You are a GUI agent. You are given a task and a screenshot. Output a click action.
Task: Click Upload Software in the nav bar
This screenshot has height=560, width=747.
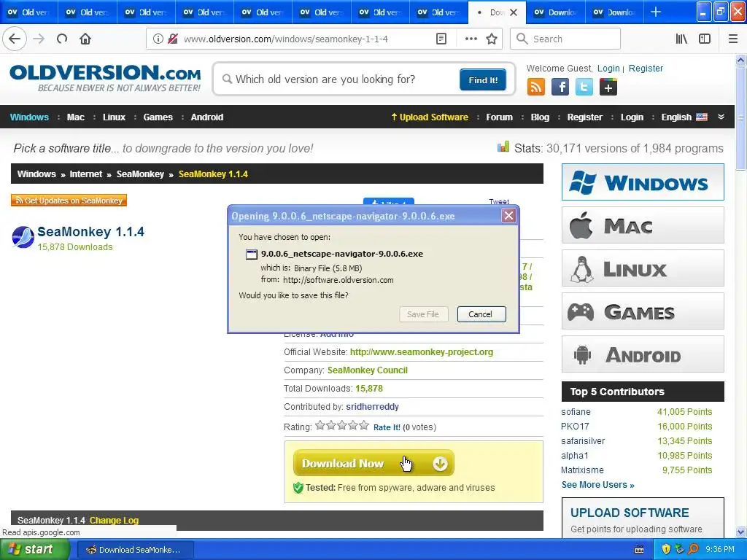click(430, 117)
